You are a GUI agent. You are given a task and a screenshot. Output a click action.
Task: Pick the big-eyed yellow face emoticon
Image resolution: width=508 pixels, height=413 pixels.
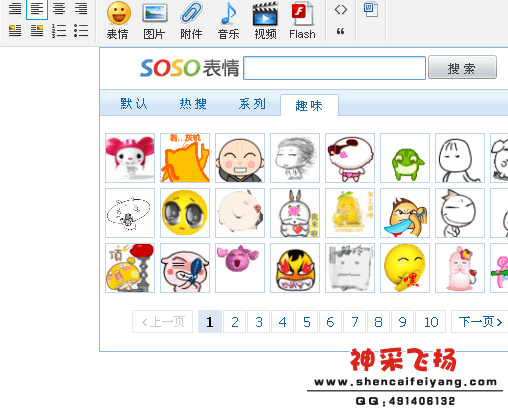(x=185, y=213)
